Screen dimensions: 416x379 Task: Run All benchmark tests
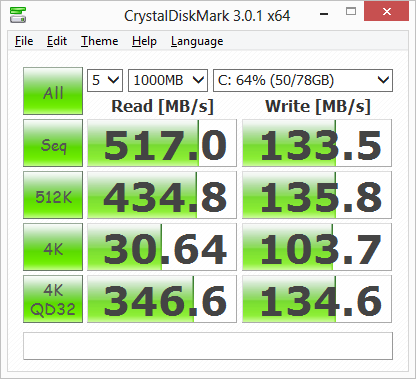point(53,91)
